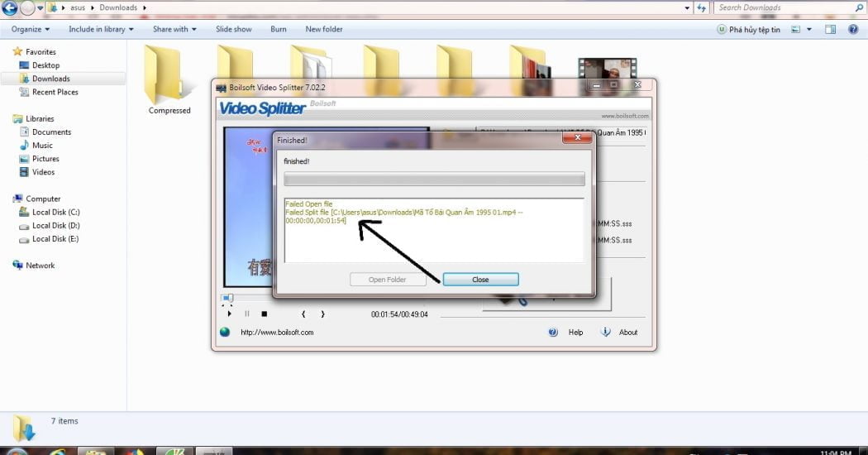Open recent locations dropdown arrow
Viewport: 868px width, 455px height.
40,8
